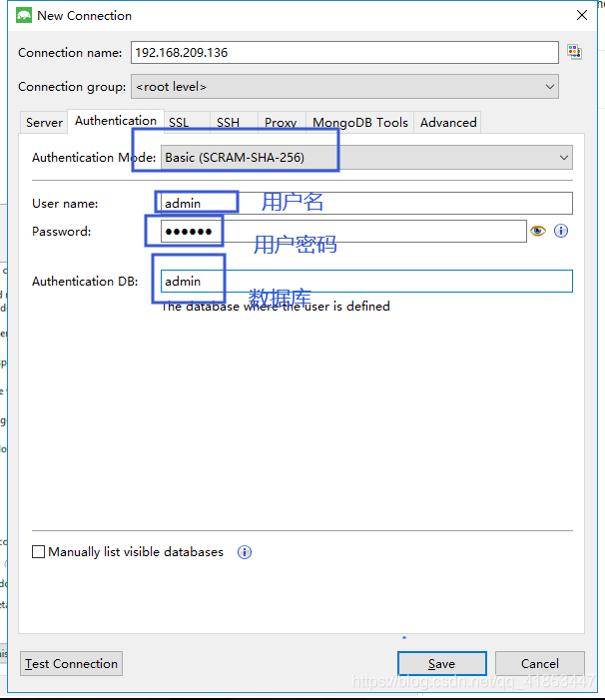This screenshot has width=605, height=700.
Task: Click the 'Connection name:' label
Action: [x=70, y=53]
